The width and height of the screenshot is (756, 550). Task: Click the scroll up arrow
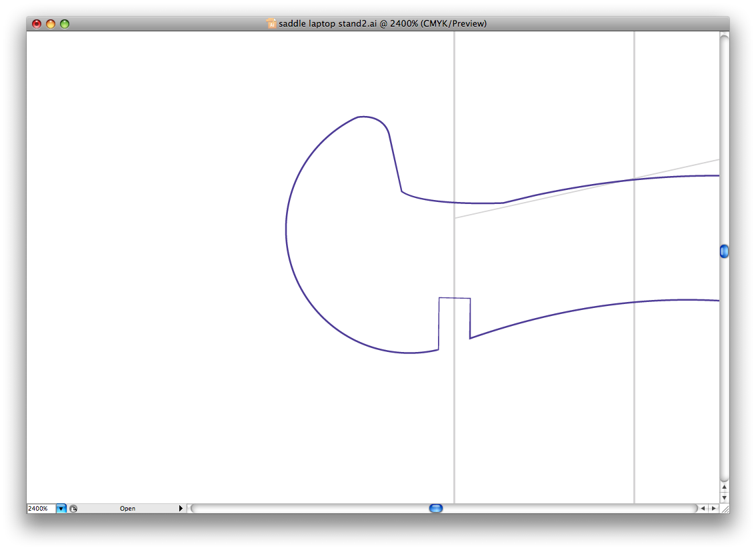pyautogui.click(x=724, y=487)
